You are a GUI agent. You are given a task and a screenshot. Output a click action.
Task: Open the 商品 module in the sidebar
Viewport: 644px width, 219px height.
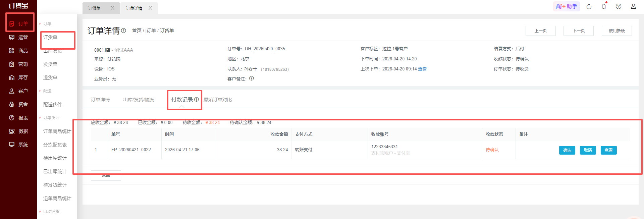click(19, 51)
